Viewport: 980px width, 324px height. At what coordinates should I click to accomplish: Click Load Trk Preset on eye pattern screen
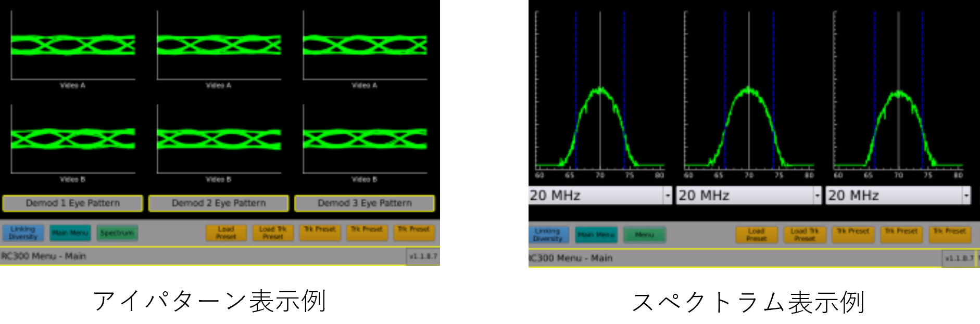pos(273,233)
